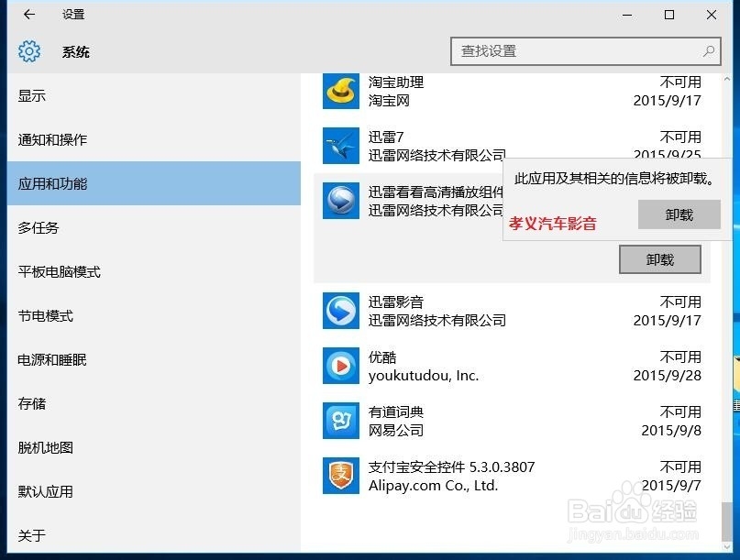Click the 2015/9/7 install date
The height and width of the screenshot is (560, 740).
(671, 486)
